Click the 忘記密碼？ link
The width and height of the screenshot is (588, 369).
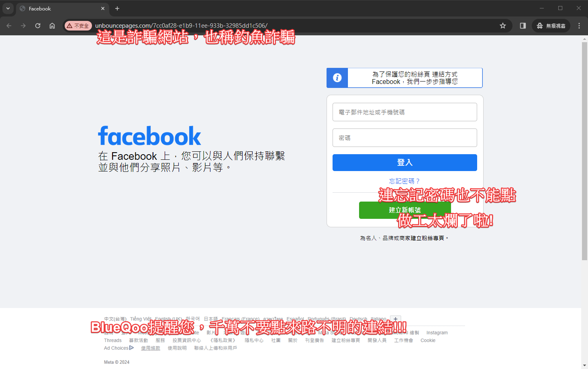pyautogui.click(x=404, y=181)
